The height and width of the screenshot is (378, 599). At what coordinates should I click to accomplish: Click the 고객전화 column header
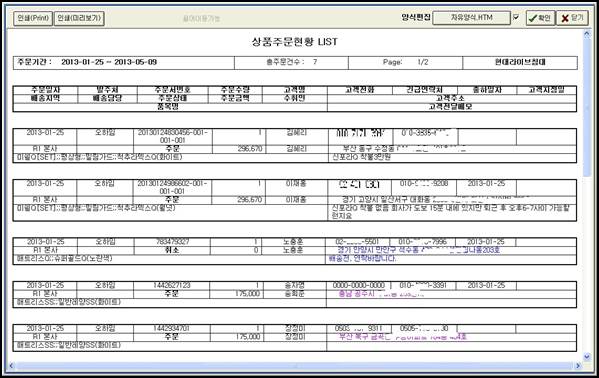coord(359,90)
